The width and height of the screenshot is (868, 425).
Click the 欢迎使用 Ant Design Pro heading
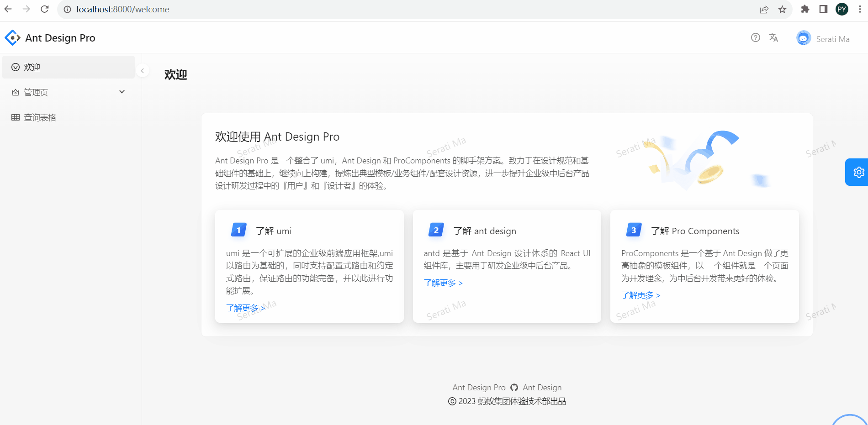(x=277, y=137)
